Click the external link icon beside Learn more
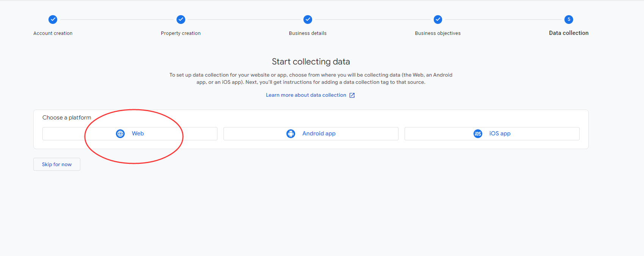Screen dimensions: 644x256 (x=352, y=95)
